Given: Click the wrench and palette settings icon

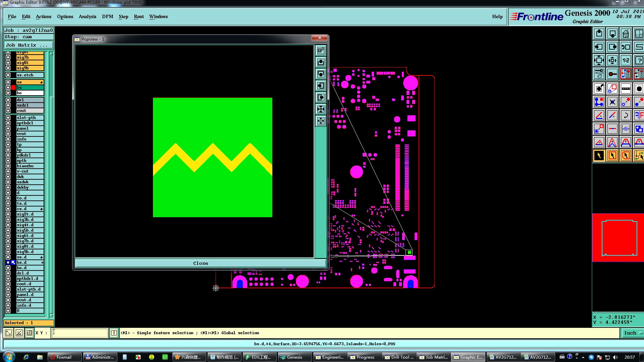Looking at the screenshot, I should [599, 74].
